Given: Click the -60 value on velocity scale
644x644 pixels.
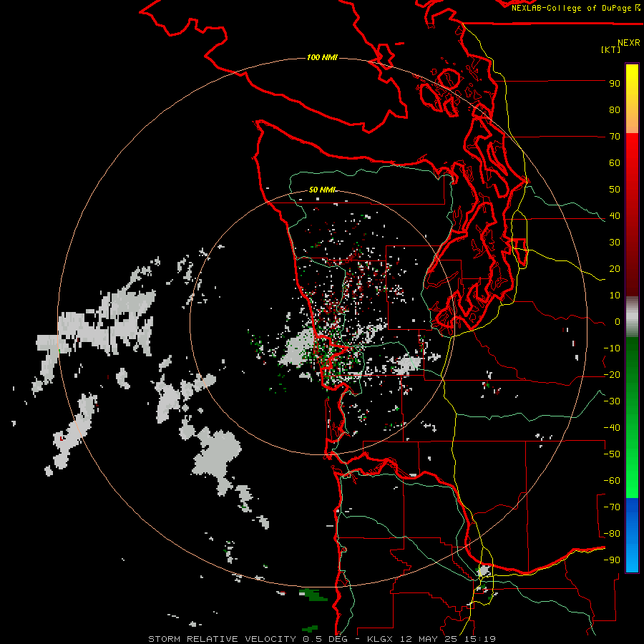Looking at the screenshot, I should pyautogui.click(x=612, y=481).
